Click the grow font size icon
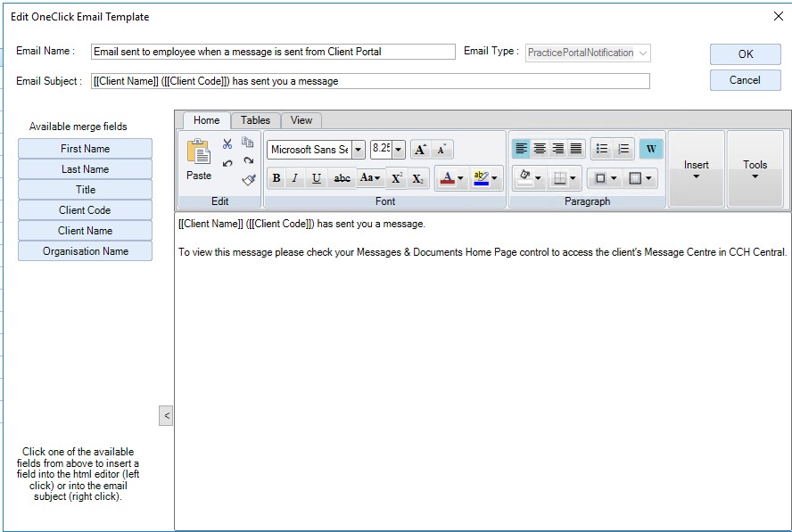 click(x=420, y=150)
